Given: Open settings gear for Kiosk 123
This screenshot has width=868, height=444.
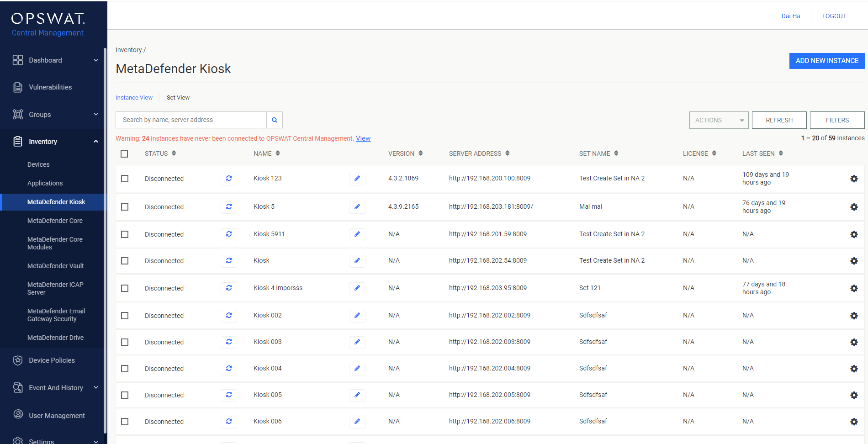Looking at the screenshot, I should (x=854, y=179).
